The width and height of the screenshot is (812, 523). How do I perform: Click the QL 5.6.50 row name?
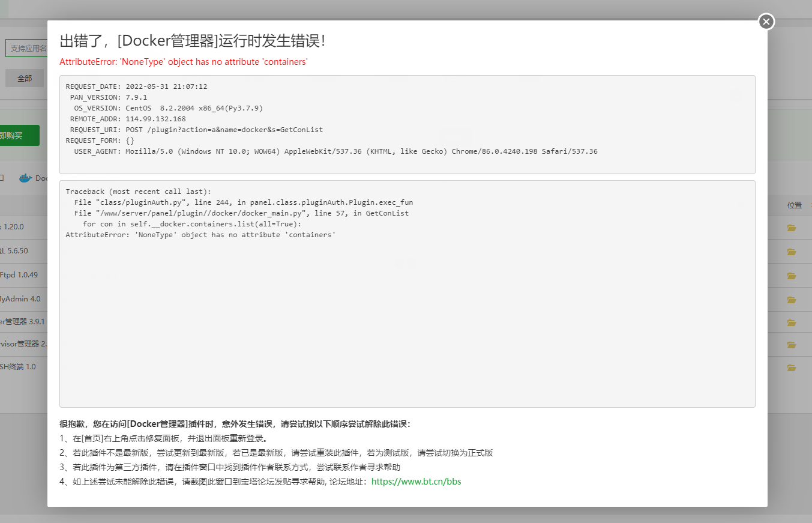pos(14,251)
